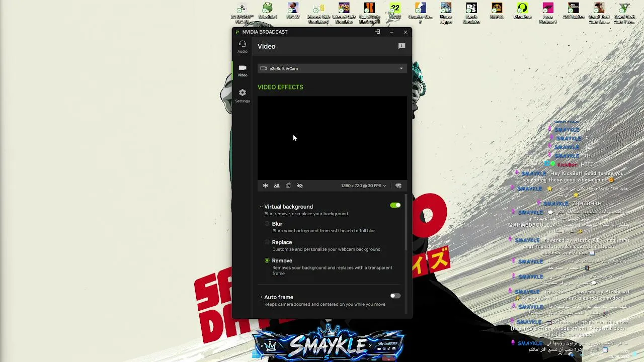Open the feedback icon beside the Video heading
Image resolution: width=644 pixels, height=362 pixels.
(401, 46)
